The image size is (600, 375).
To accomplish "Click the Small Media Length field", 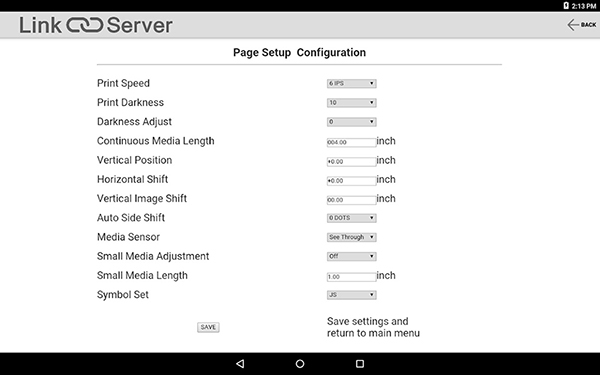I will coord(351,277).
